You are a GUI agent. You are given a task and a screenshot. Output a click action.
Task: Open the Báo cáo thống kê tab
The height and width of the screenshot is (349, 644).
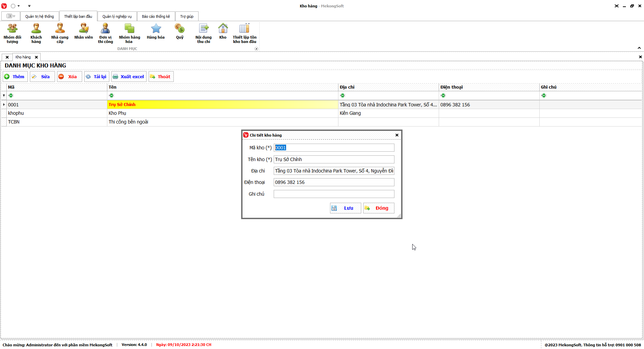tap(156, 16)
